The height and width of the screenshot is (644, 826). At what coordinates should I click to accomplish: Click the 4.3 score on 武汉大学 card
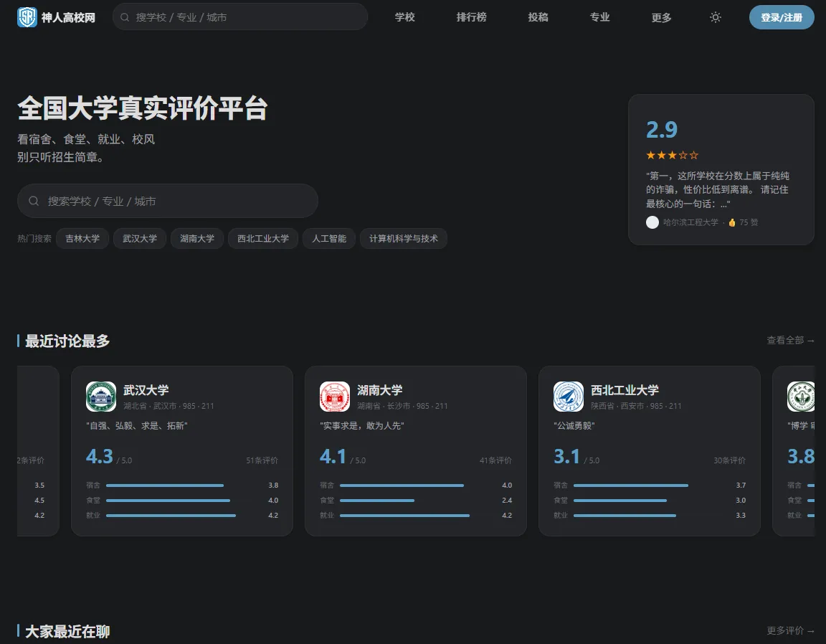click(100, 456)
